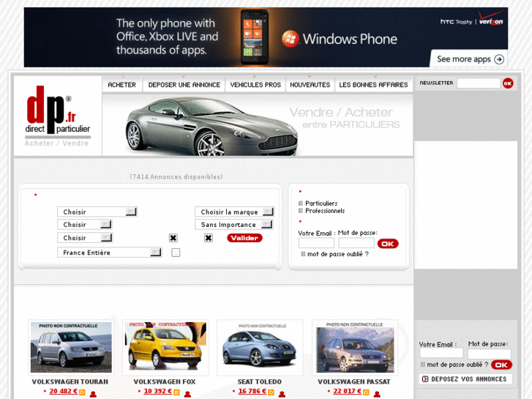Image resolution: width=532 pixels, height=399 pixels.
Task: Open the wide Choisir dropdown in the top row
Action: (97, 212)
